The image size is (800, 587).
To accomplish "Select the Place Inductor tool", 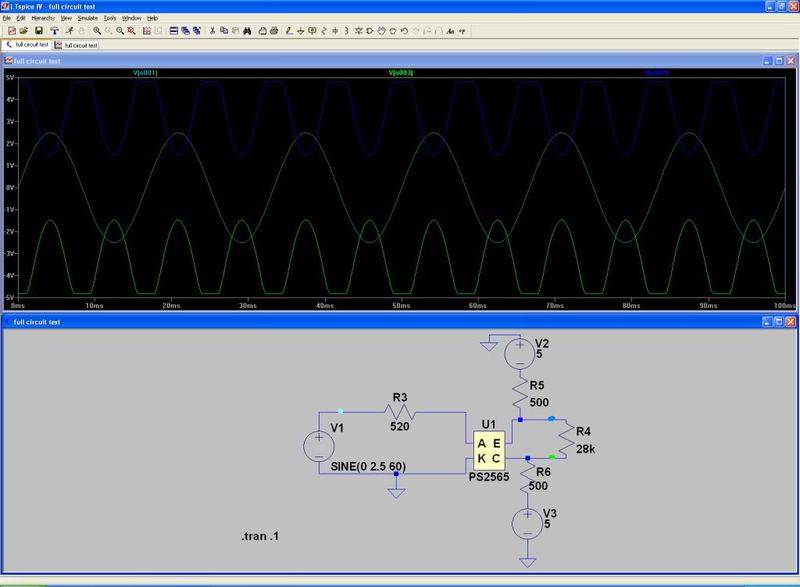I will (346, 31).
